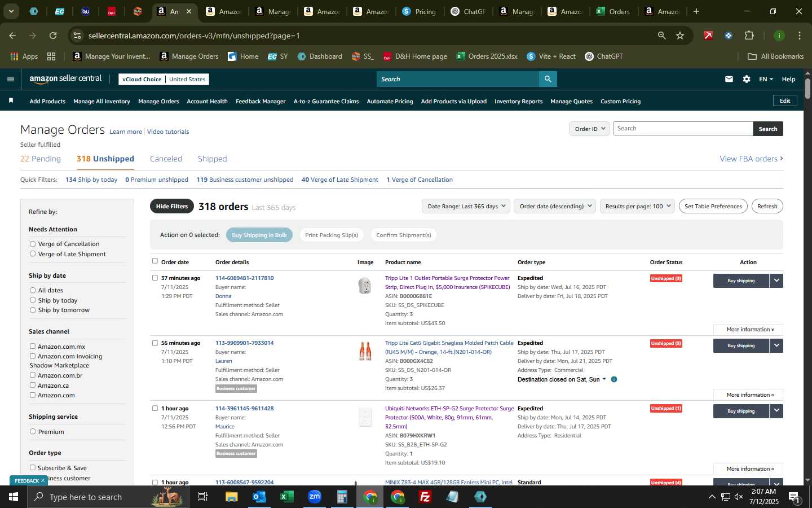This screenshot has width=812, height=508.
Task: Open Date Range: Last 365 days dropdown
Action: pyautogui.click(x=466, y=206)
